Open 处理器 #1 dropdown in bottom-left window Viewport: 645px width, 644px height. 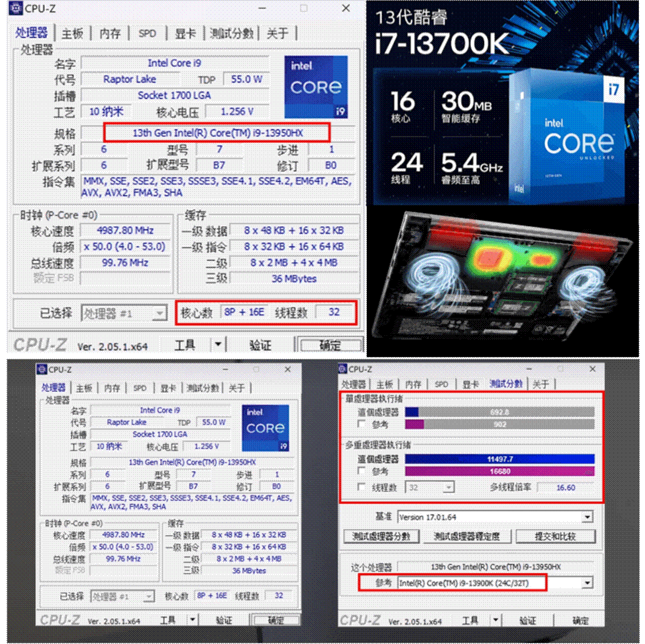click(122, 596)
